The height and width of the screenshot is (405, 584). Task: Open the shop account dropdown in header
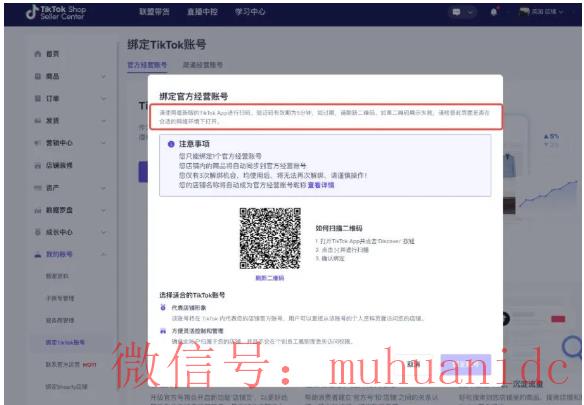[541, 12]
